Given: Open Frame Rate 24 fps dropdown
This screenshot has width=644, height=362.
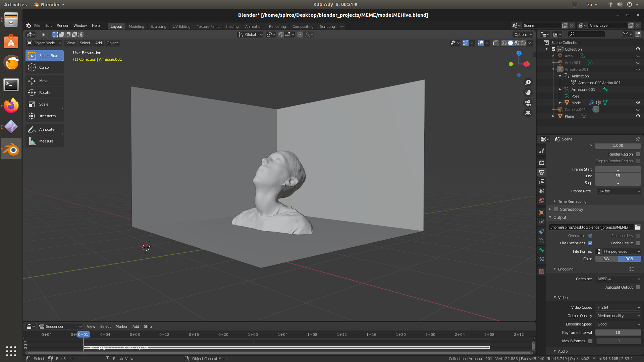Looking at the screenshot, I should pos(619,191).
